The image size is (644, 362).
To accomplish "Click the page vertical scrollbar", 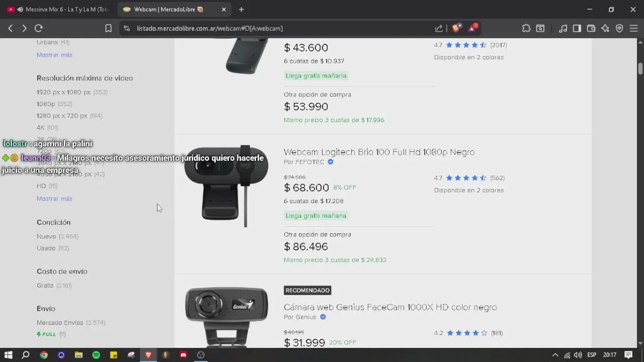I will [640, 68].
